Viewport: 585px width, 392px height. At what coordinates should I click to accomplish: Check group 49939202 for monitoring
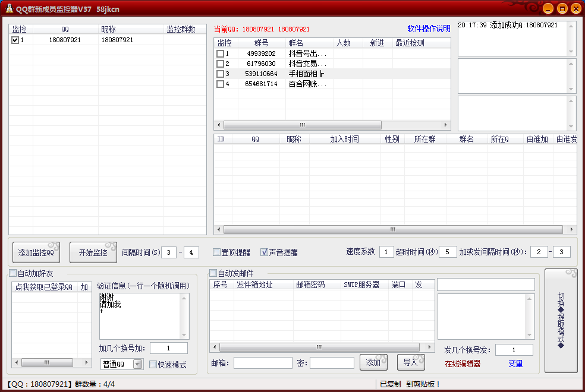(220, 53)
